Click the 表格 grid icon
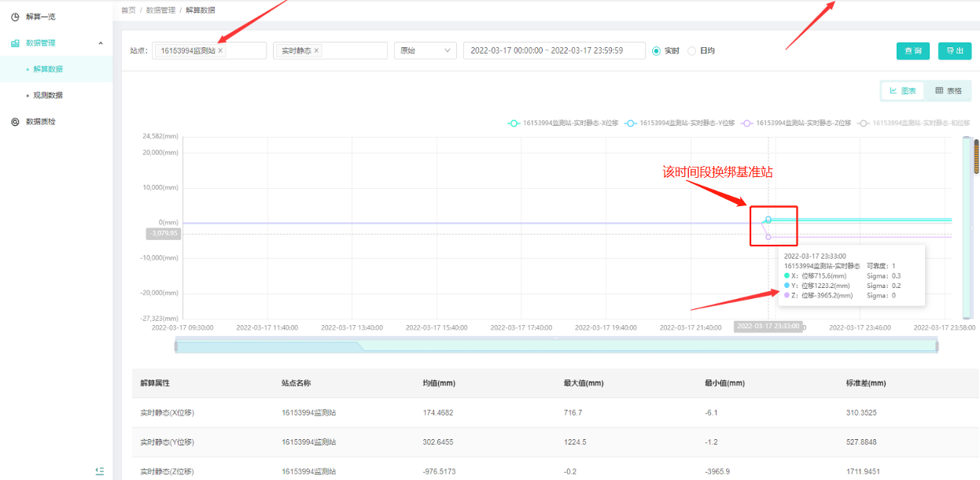The height and width of the screenshot is (480, 980). pyautogui.click(x=939, y=91)
